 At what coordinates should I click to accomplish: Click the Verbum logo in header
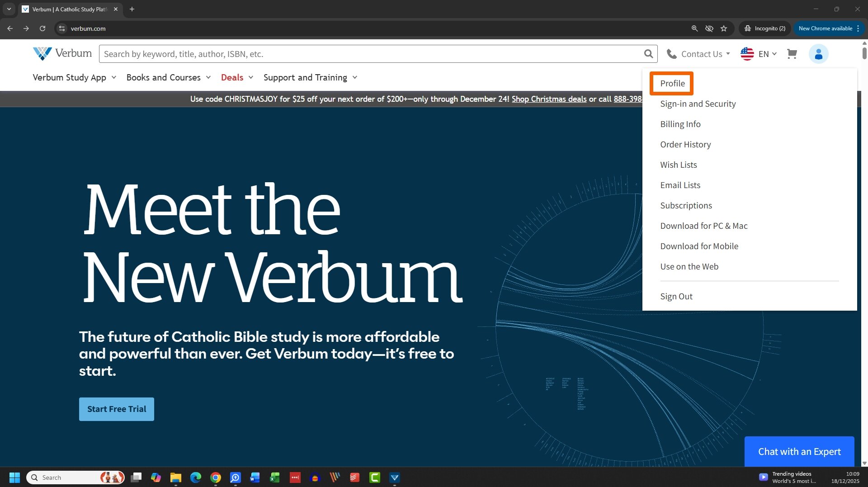62,53
